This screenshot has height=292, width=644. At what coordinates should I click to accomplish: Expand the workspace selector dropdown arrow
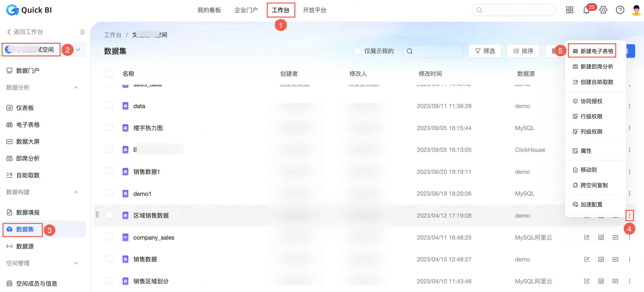pyautogui.click(x=78, y=50)
